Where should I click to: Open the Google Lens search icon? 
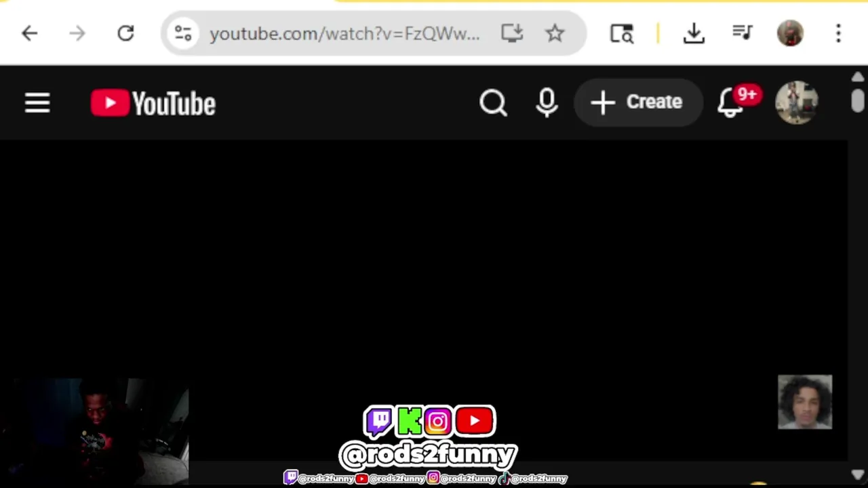pyautogui.click(x=622, y=33)
